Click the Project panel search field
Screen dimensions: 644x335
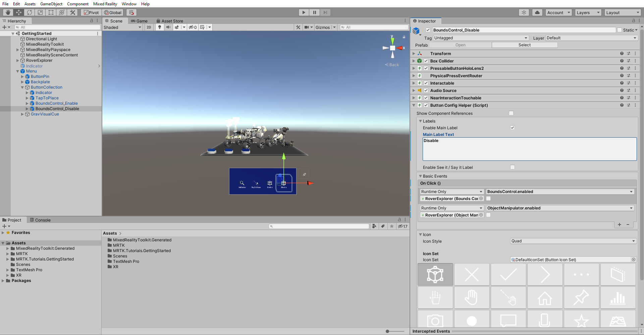319,226
